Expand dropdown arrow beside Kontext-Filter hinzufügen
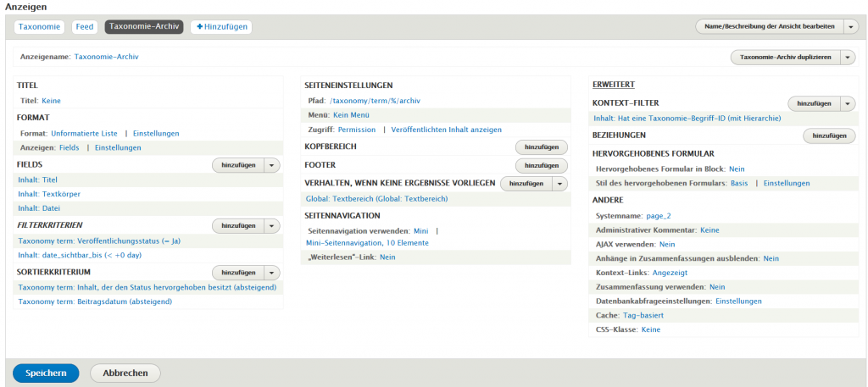 (848, 103)
